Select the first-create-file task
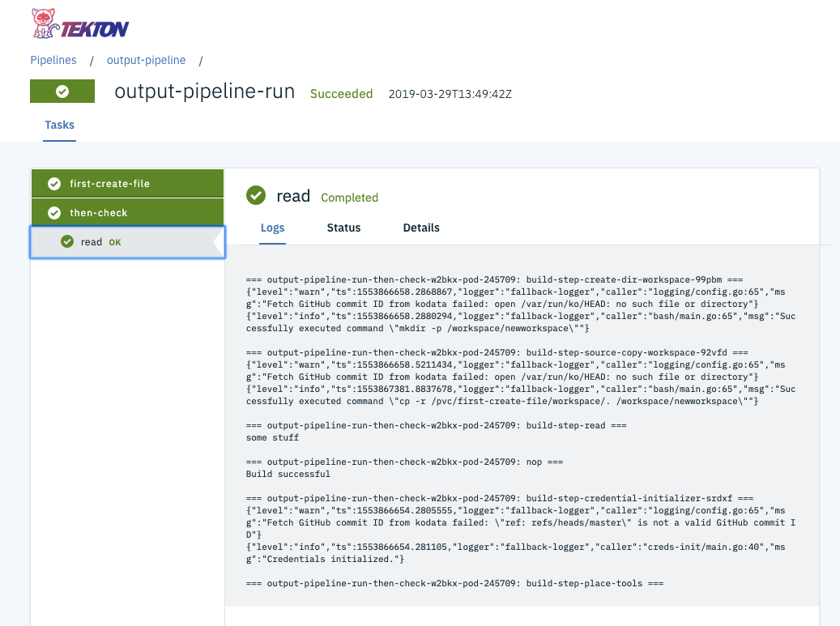 pyautogui.click(x=127, y=184)
